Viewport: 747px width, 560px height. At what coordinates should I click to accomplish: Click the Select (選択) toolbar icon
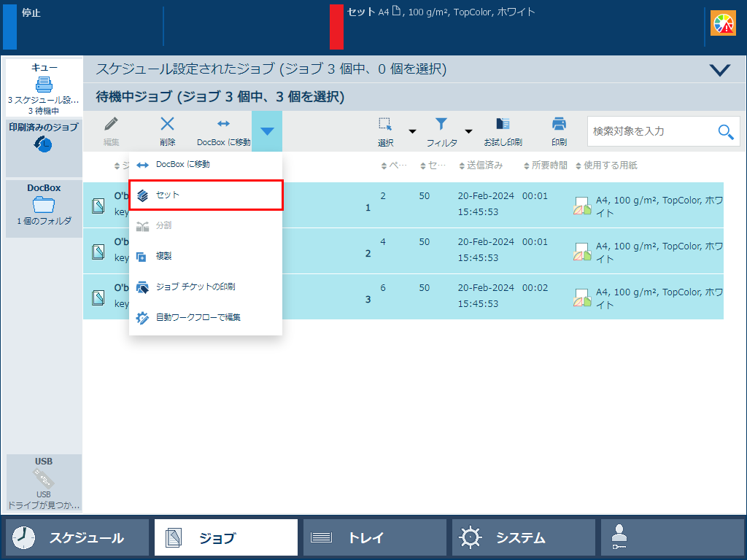coord(385,124)
